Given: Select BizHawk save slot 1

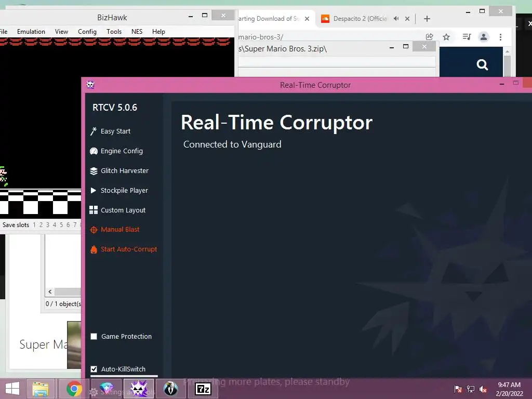Looking at the screenshot, I should pyautogui.click(x=34, y=224).
